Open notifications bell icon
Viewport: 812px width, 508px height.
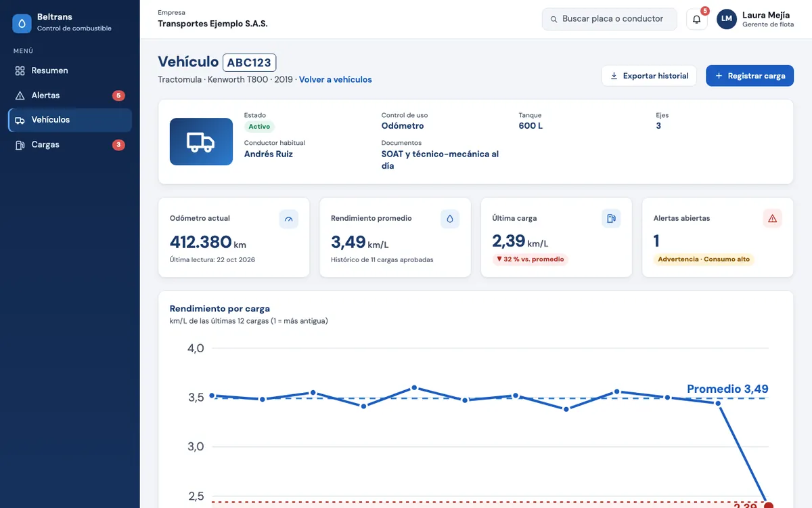697,19
